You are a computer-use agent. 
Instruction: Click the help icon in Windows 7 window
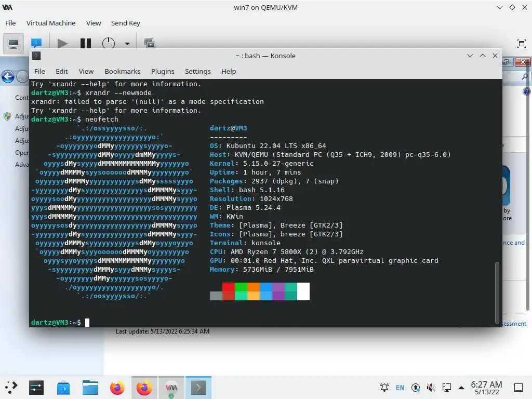527,91
